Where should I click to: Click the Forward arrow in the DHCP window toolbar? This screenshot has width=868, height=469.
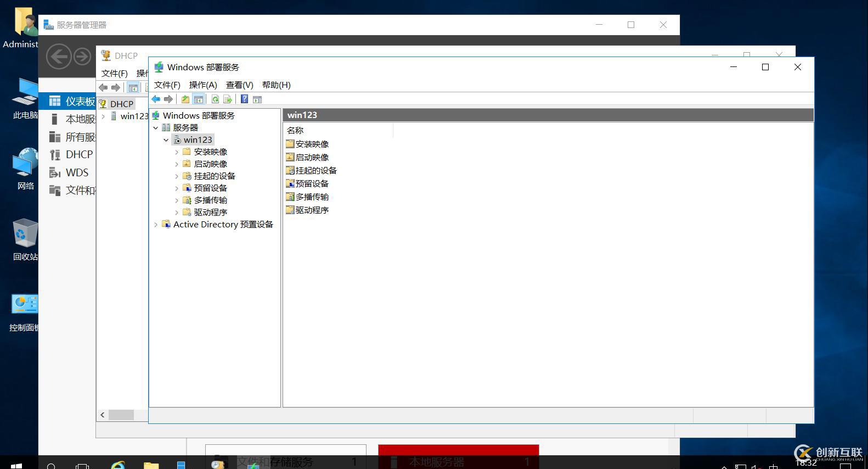pyautogui.click(x=116, y=87)
